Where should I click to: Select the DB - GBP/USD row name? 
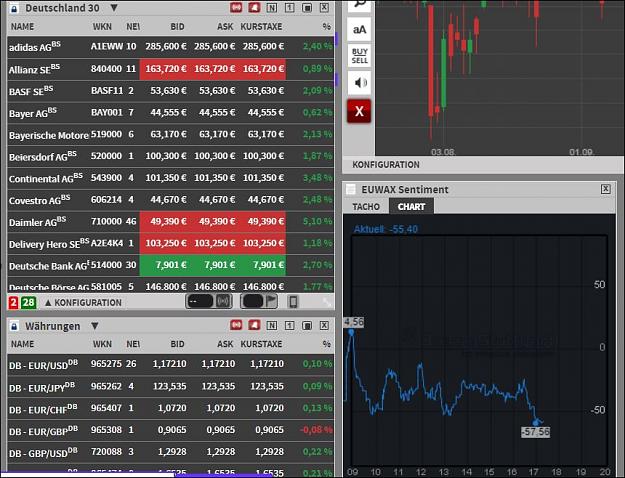point(42,452)
